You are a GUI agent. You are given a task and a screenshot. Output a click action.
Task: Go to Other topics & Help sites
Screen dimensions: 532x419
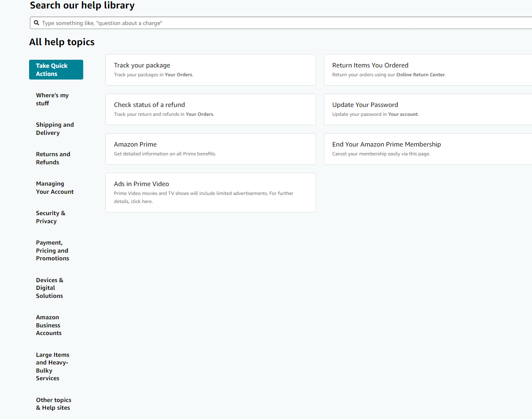pyautogui.click(x=53, y=404)
